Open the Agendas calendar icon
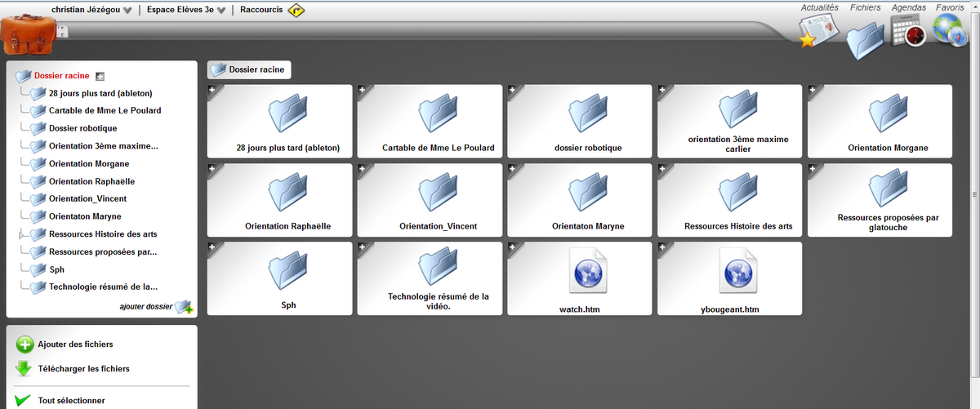This screenshot has width=980, height=409. click(908, 31)
